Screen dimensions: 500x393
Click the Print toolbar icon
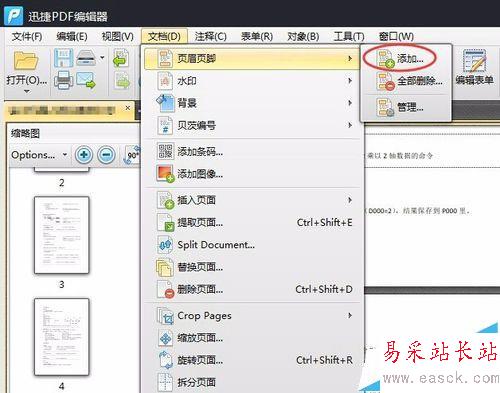64,80
